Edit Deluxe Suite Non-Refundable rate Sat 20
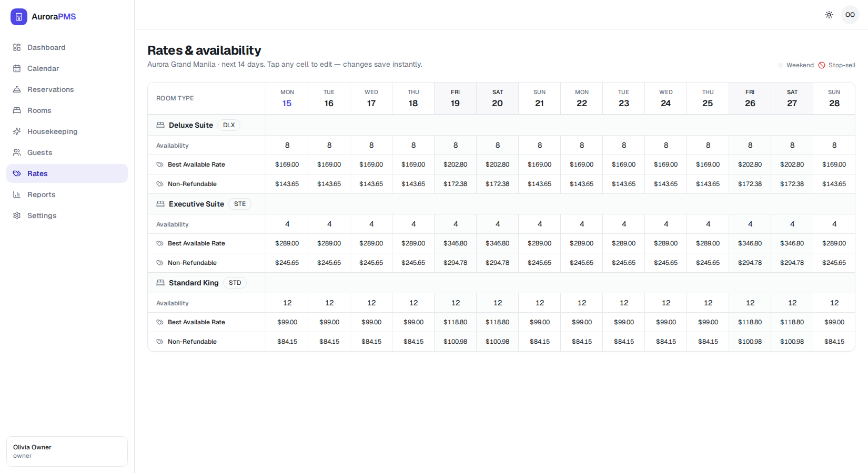The image size is (868, 473). [x=498, y=184]
